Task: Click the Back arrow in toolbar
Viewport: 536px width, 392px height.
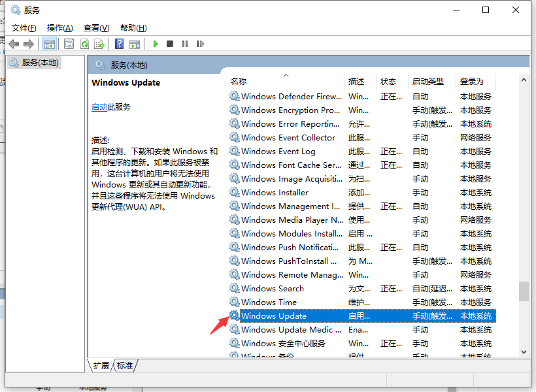Action: tap(13, 44)
